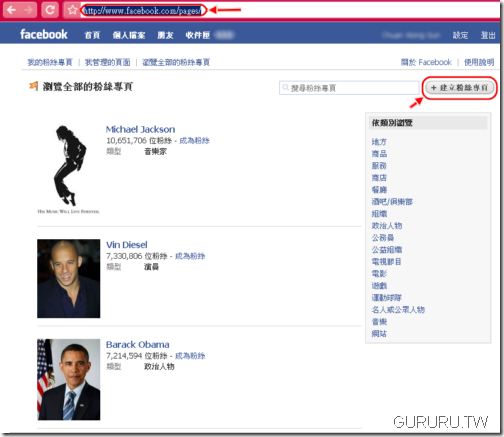Browse category 服務
Screen dimensions: 504x437
(379, 166)
